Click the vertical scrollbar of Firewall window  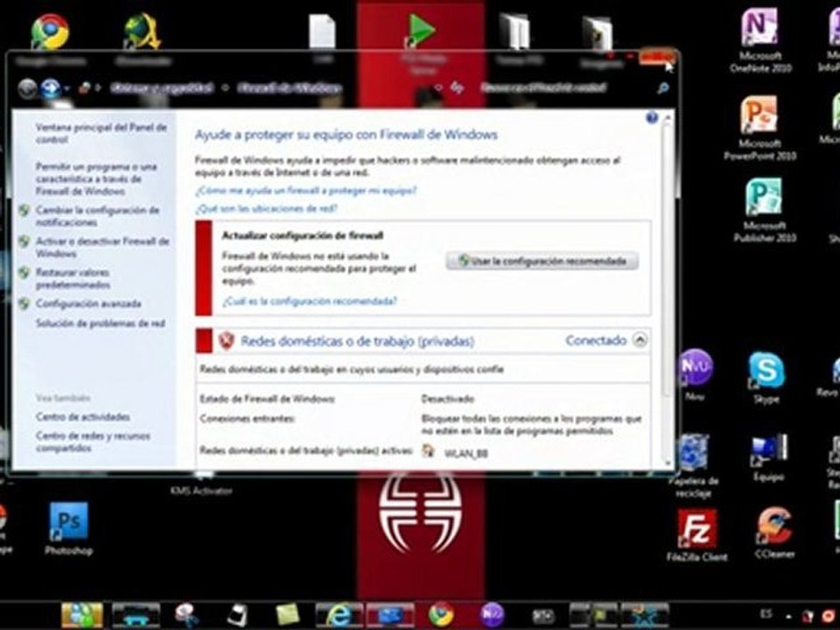[668, 261]
